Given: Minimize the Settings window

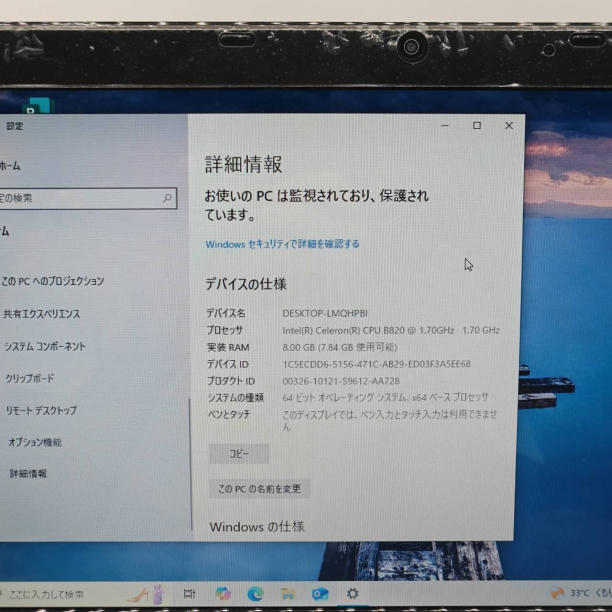Looking at the screenshot, I should 445,126.
